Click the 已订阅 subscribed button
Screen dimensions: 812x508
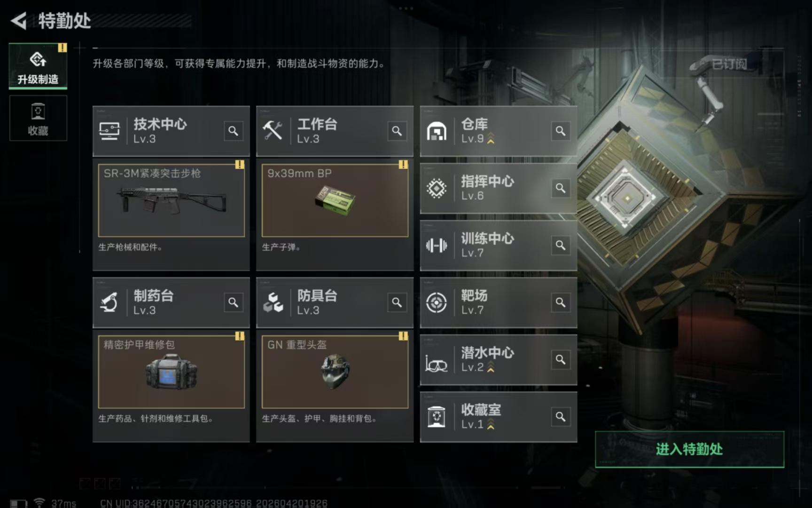coord(729,63)
